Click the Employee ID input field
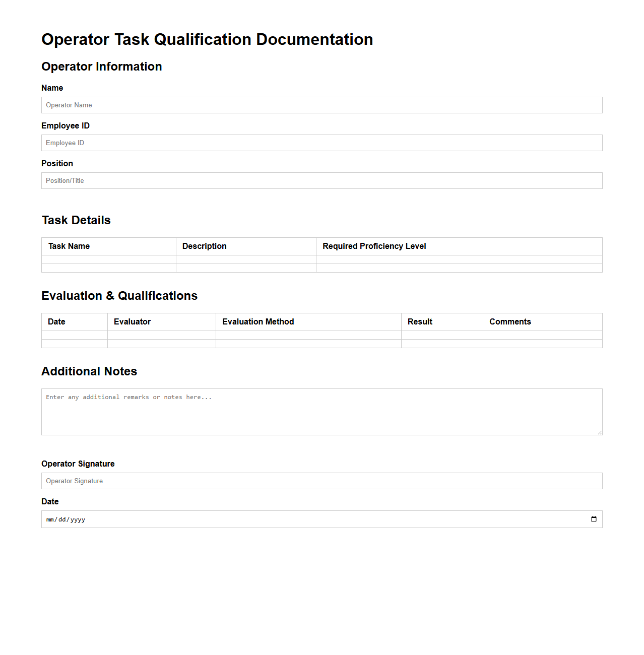The width and height of the screenshot is (644, 655). click(x=321, y=143)
